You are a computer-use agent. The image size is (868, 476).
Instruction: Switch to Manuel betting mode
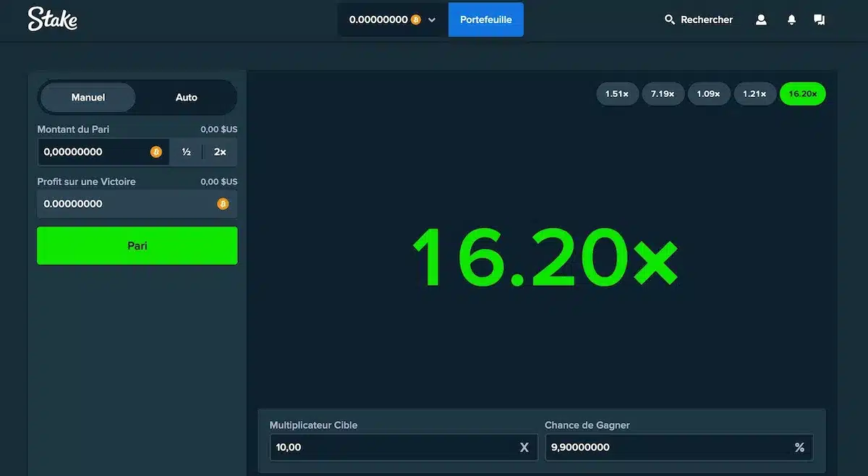coord(88,97)
